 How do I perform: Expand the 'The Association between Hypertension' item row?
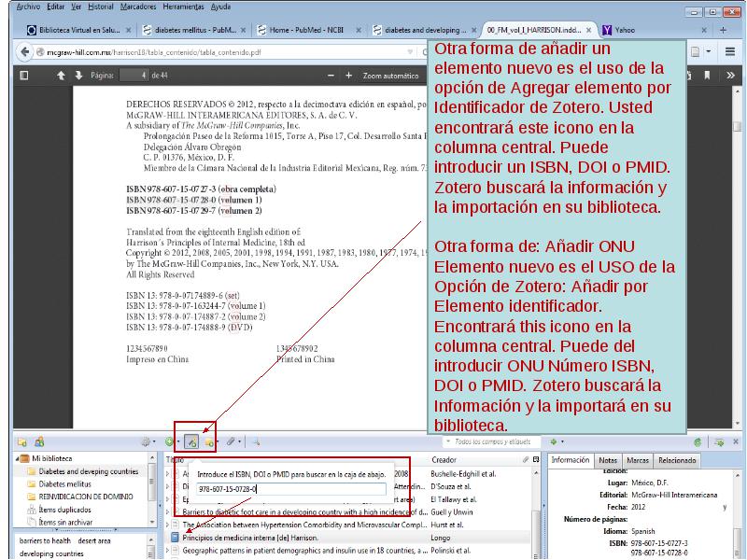click(x=168, y=525)
